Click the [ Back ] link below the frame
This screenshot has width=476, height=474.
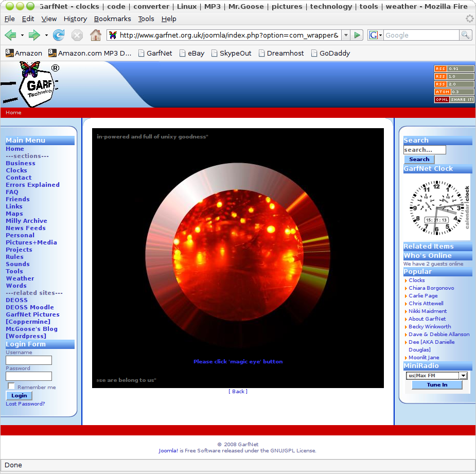point(238,392)
